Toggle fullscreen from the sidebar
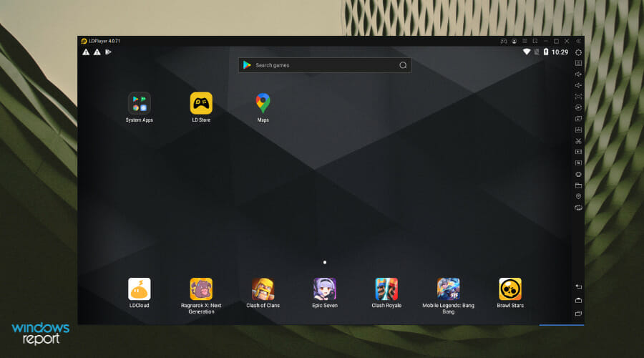The width and height of the screenshot is (644, 358). (x=578, y=97)
